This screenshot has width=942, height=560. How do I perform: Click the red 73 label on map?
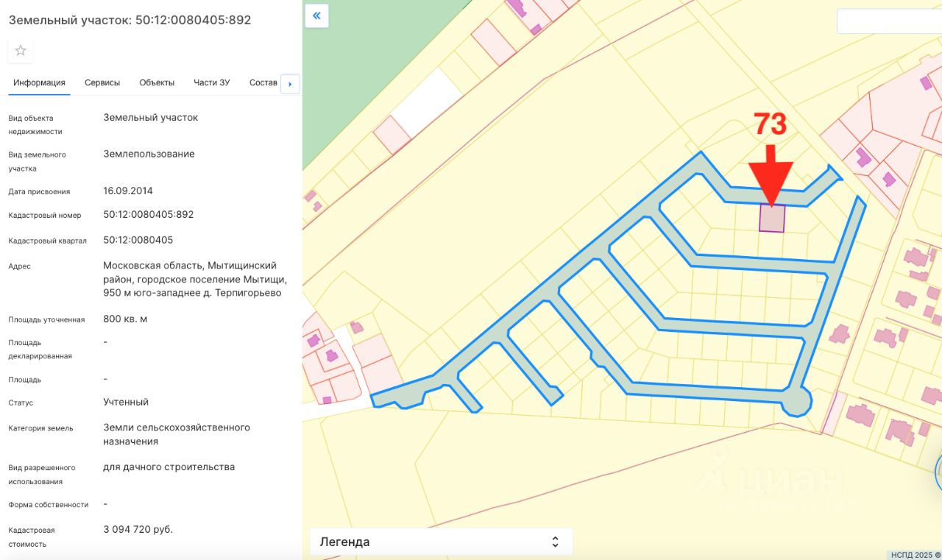coord(770,125)
